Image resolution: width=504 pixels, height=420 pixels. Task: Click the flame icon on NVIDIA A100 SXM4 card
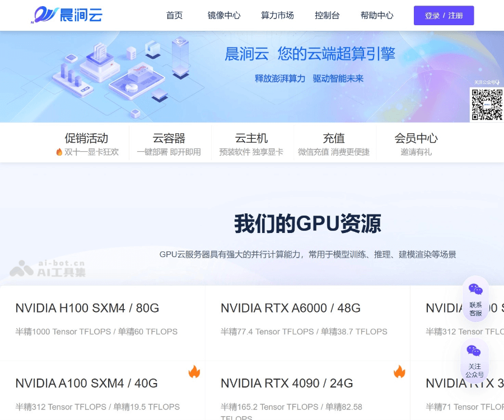pyautogui.click(x=194, y=372)
